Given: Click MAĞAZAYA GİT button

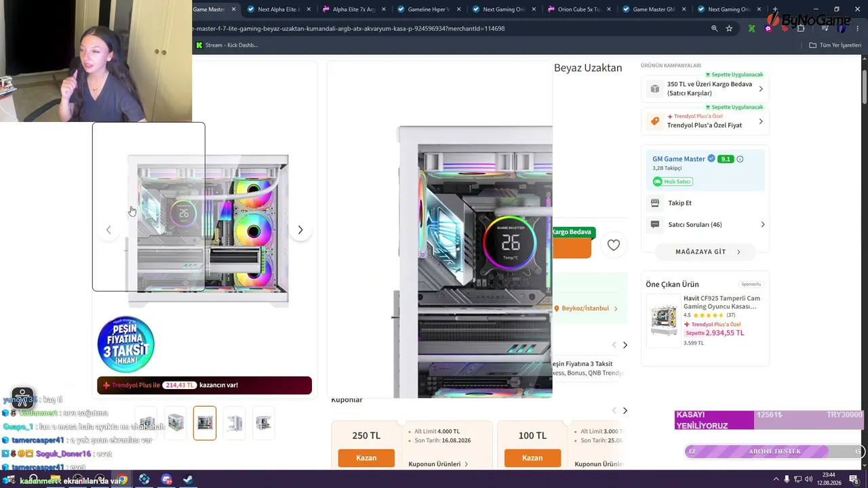Looking at the screenshot, I should tap(705, 251).
